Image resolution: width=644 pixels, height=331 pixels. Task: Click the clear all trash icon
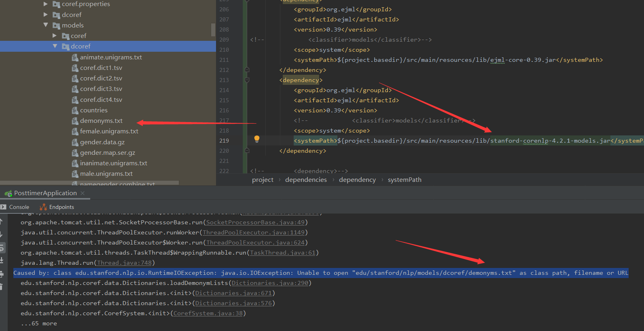[2, 287]
